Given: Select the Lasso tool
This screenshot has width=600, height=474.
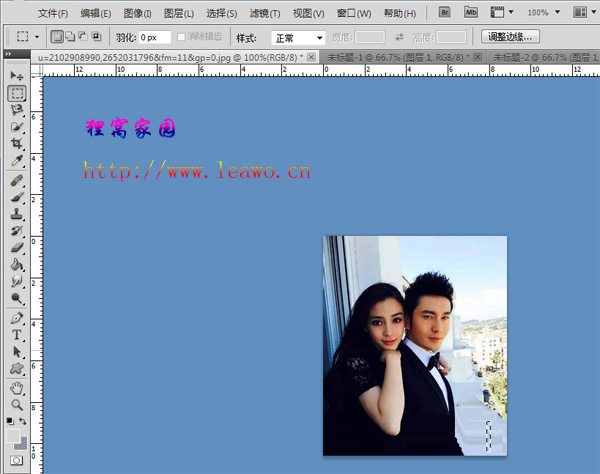Looking at the screenshot, I should pos(16,110).
